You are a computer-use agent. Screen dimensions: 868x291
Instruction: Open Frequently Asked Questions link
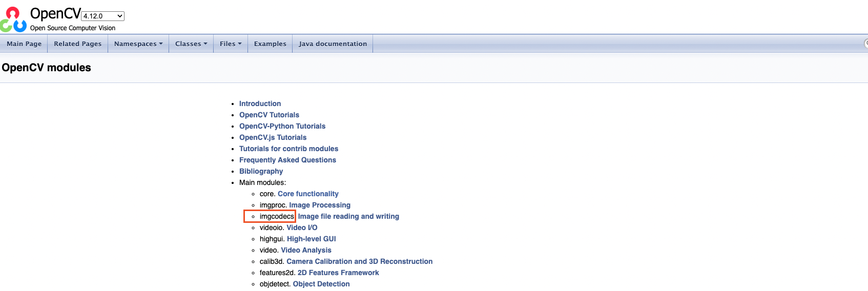287,160
